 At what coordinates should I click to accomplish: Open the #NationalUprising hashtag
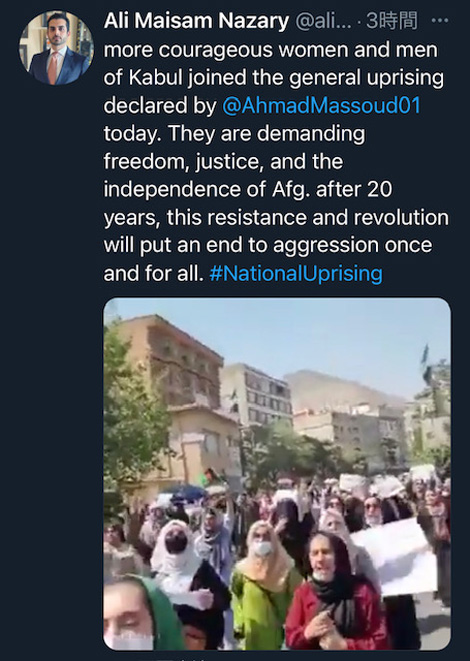(x=296, y=273)
